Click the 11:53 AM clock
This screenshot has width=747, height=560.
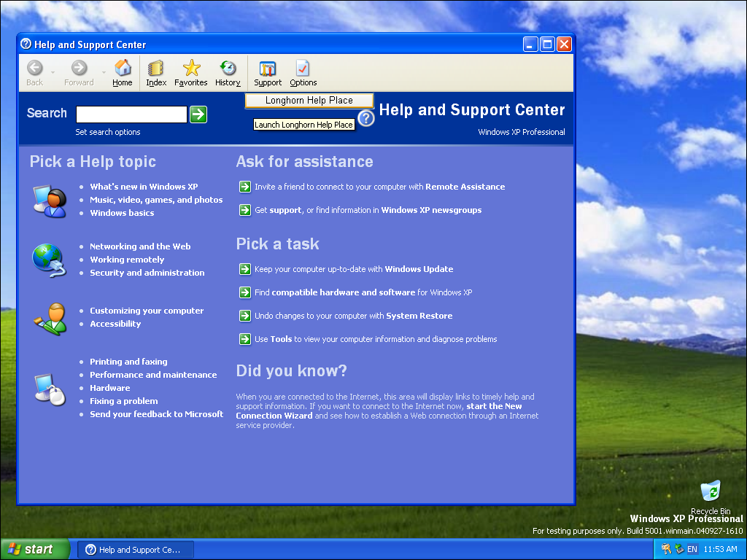[720, 549]
